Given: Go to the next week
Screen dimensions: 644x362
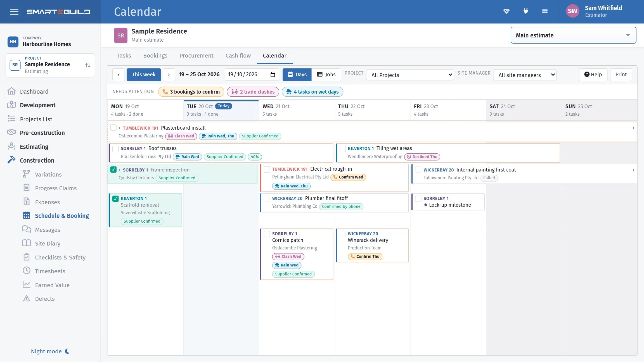Looking at the screenshot, I should [169, 75].
